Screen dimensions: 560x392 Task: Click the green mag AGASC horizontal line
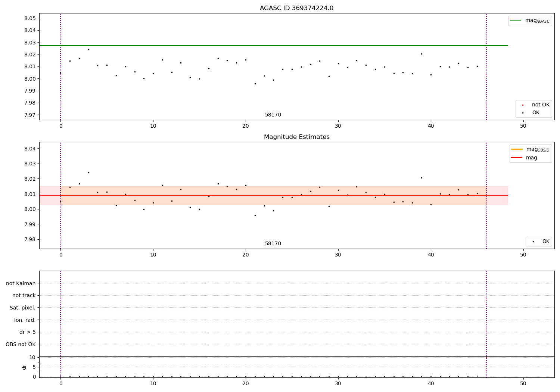tap(273, 46)
